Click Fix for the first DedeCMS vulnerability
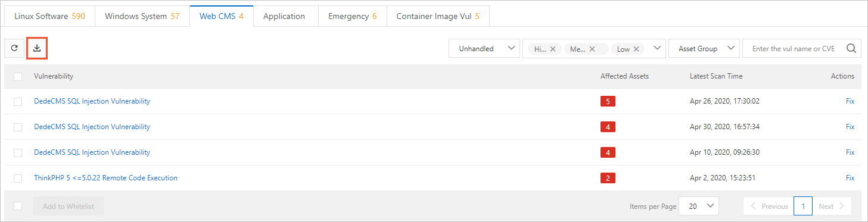Screen dimensions: 868x222 (850, 101)
